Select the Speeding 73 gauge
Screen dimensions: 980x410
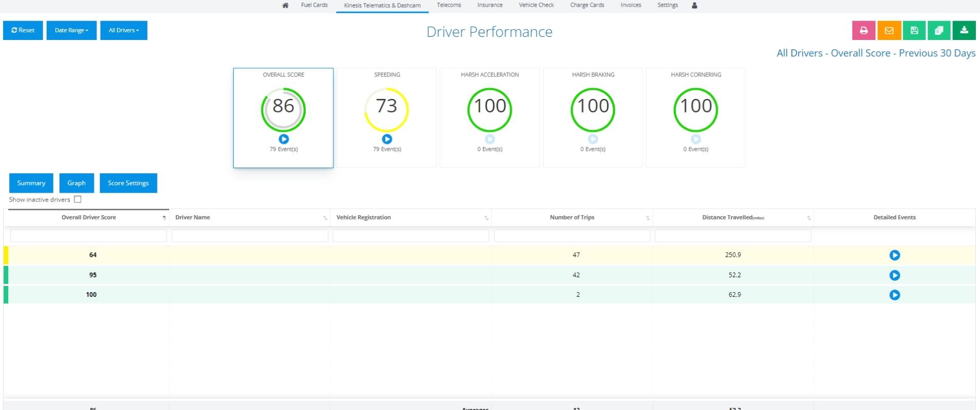[x=387, y=110]
